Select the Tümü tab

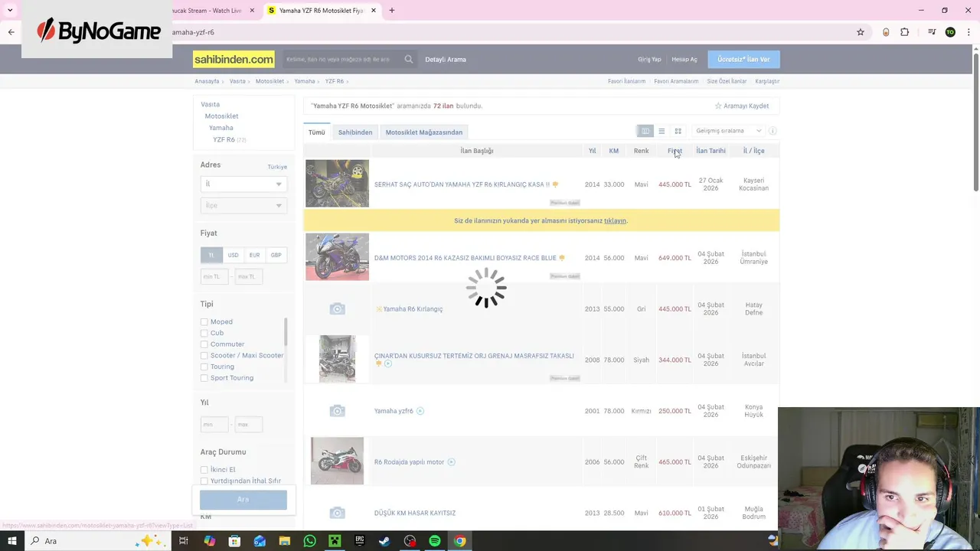tap(317, 132)
